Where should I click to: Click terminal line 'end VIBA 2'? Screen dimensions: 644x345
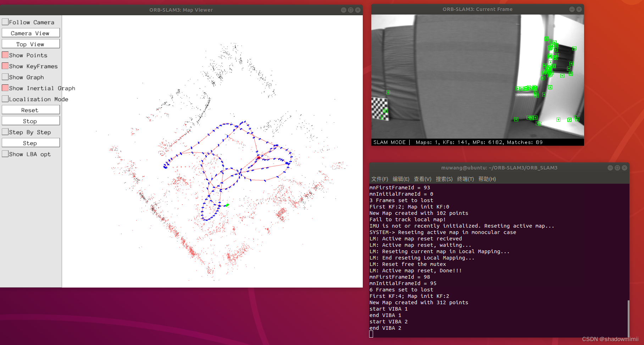(x=385, y=328)
